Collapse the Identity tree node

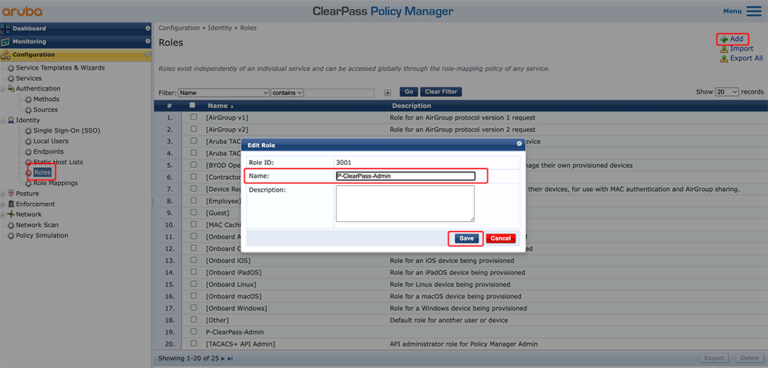(3, 120)
